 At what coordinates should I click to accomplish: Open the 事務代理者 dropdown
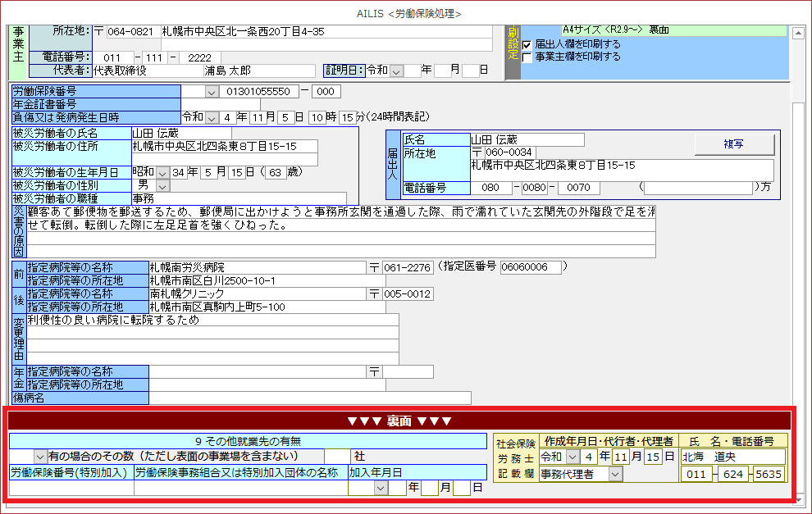614,473
